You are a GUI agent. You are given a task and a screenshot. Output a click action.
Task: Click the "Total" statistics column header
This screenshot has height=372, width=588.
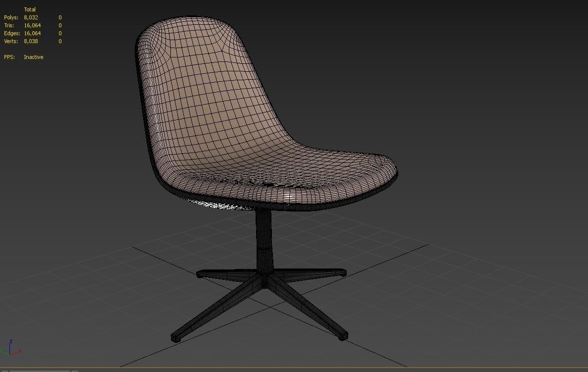pos(30,9)
